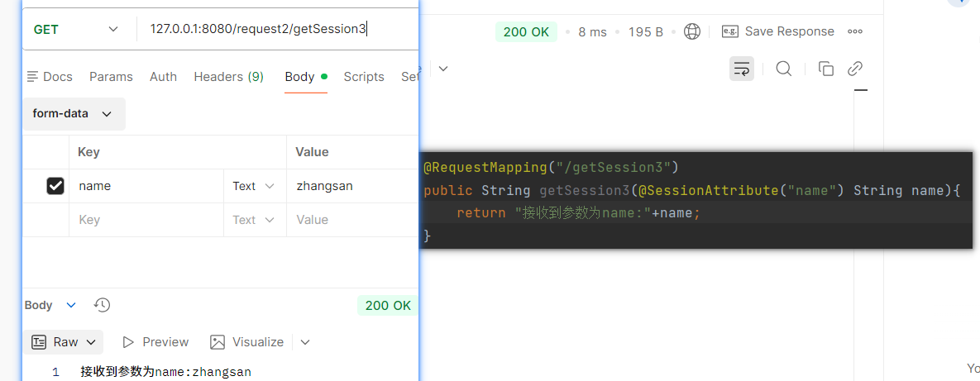Click the link icon in response toolbar
980x381 pixels.
click(x=855, y=69)
